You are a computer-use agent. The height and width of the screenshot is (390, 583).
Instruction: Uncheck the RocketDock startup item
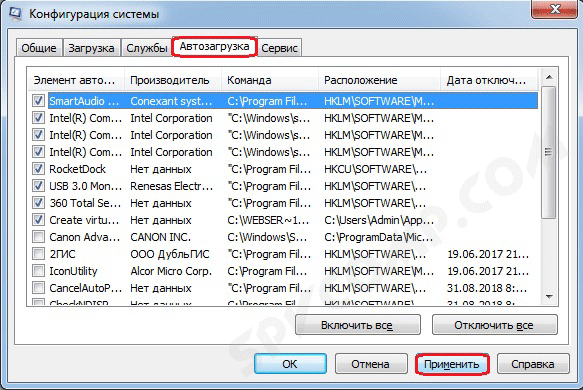[x=38, y=168]
